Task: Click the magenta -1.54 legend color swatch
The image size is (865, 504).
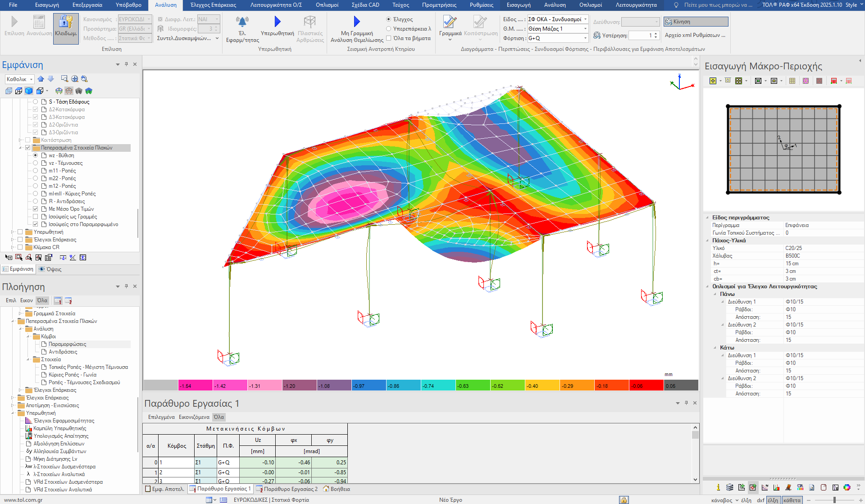Action: 195,386
